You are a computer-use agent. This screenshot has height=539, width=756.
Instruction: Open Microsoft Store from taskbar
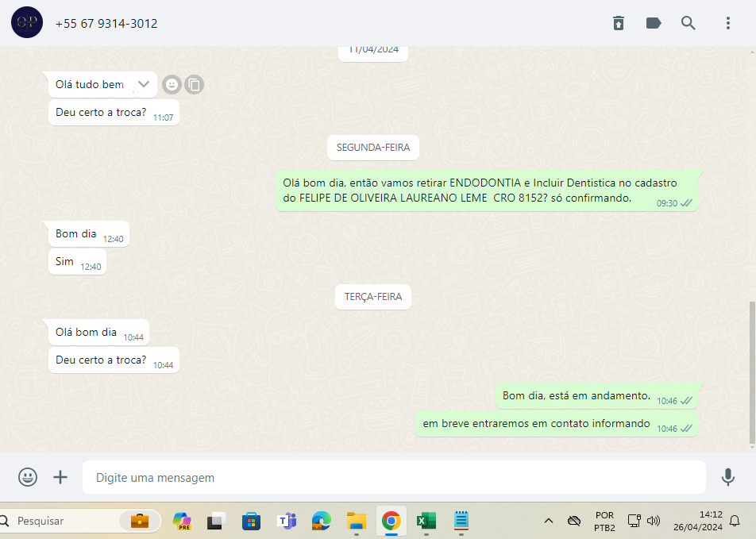[251, 522]
